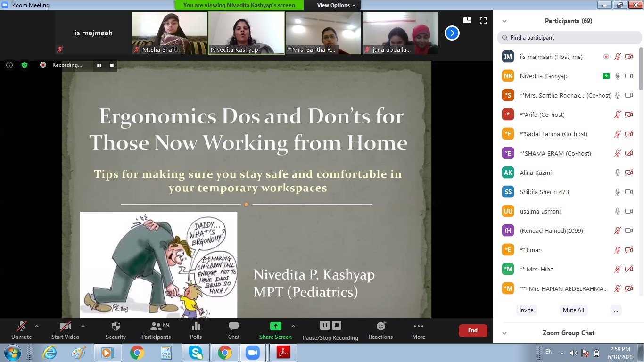Open Adobe Reader from the taskbar
Image resolution: width=644 pixels, height=362 pixels.
[x=283, y=353]
